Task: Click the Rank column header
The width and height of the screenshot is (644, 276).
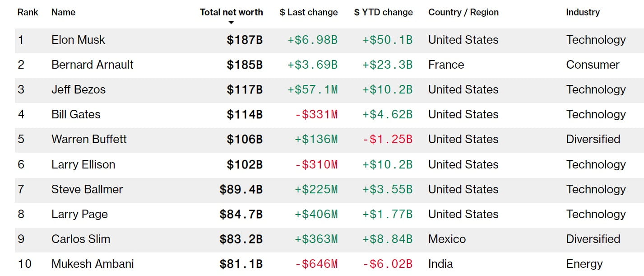Action: coord(28,12)
